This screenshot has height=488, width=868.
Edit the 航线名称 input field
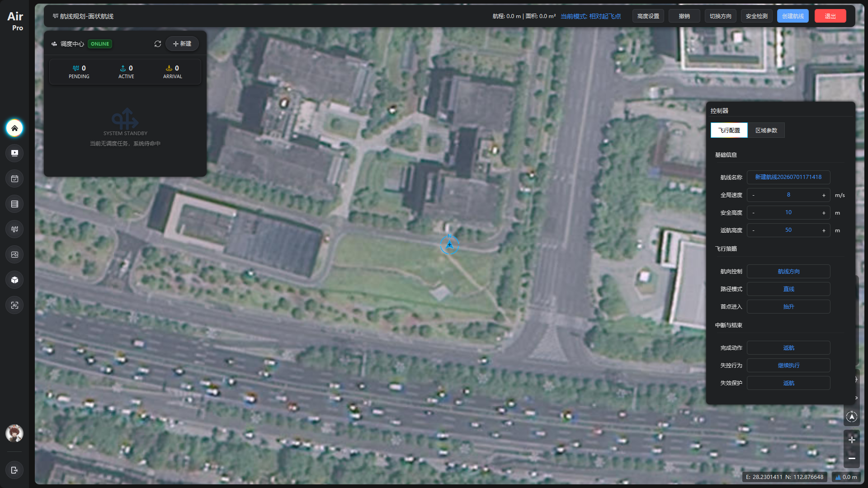[x=788, y=177]
